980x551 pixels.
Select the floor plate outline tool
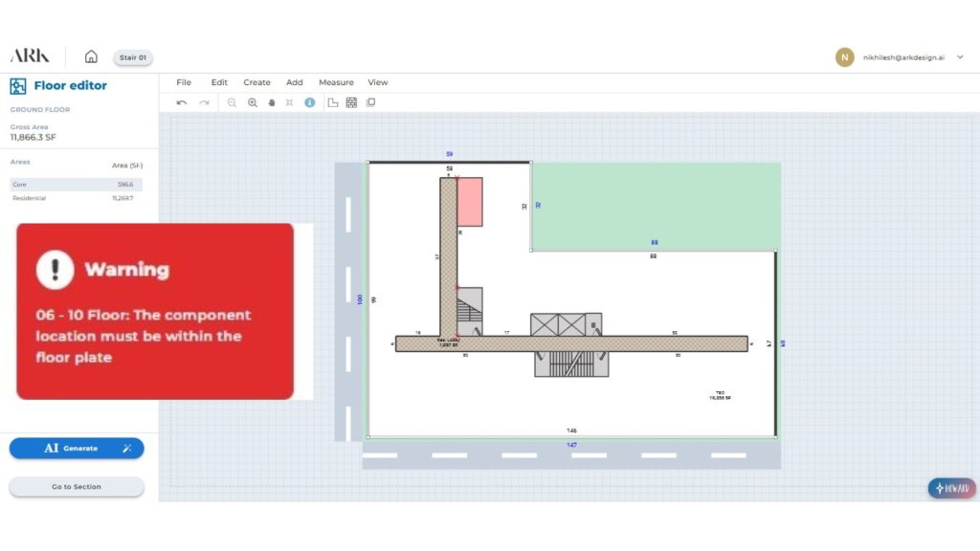click(333, 102)
